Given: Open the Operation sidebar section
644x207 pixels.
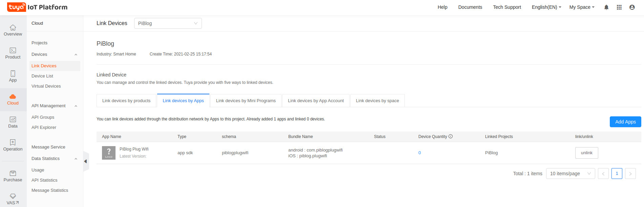Looking at the screenshot, I should pyautogui.click(x=13, y=145).
